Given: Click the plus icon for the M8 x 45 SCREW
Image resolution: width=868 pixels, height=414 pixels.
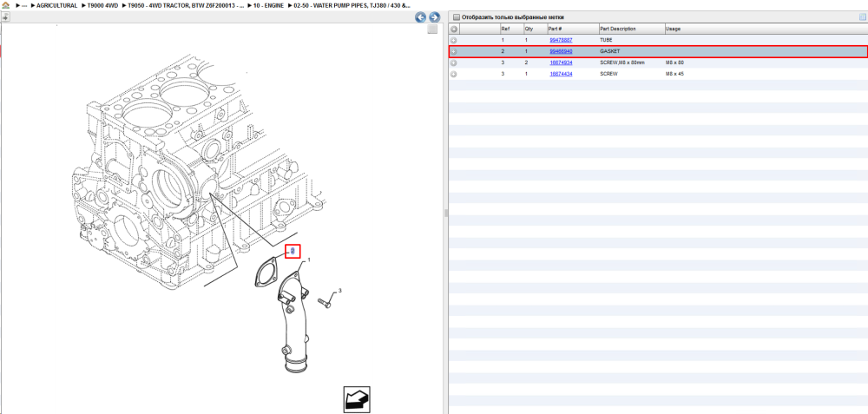Looking at the screenshot, I should [x=453, y=74].
